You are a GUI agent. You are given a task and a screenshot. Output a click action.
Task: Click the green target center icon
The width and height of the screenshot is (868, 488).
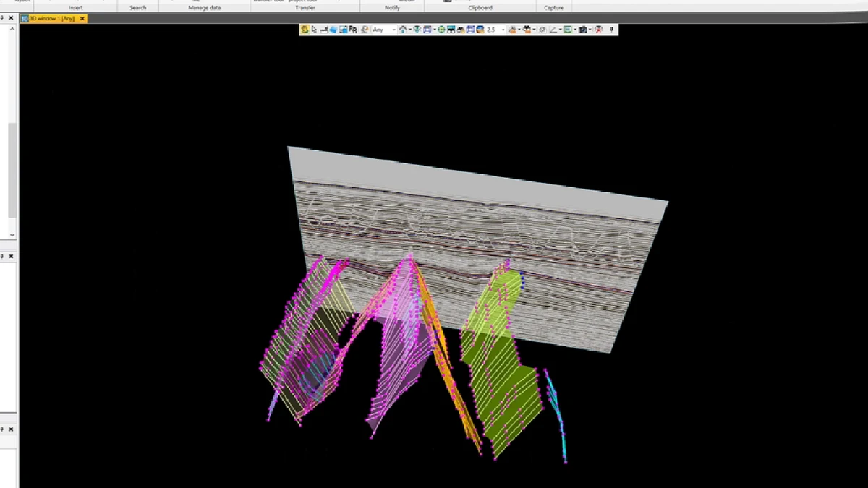pyautogui.click(x=442, y=30)
